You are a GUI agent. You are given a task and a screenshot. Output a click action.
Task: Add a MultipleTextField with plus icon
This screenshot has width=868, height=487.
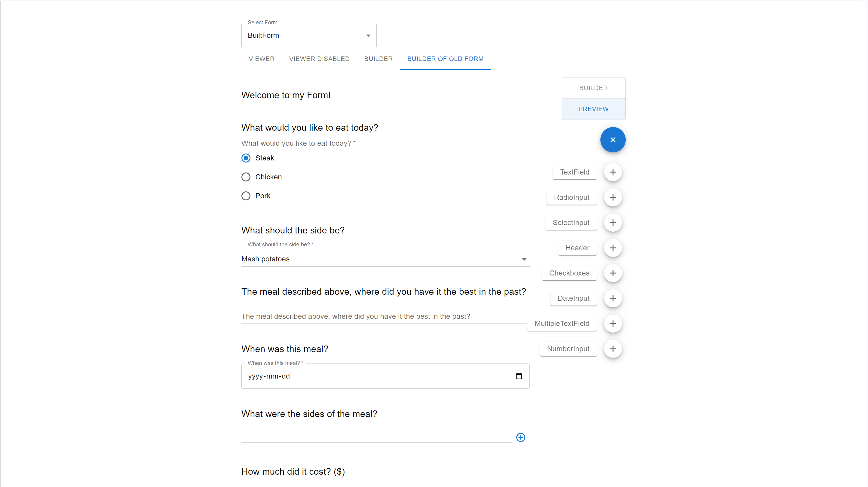(612, 324)
